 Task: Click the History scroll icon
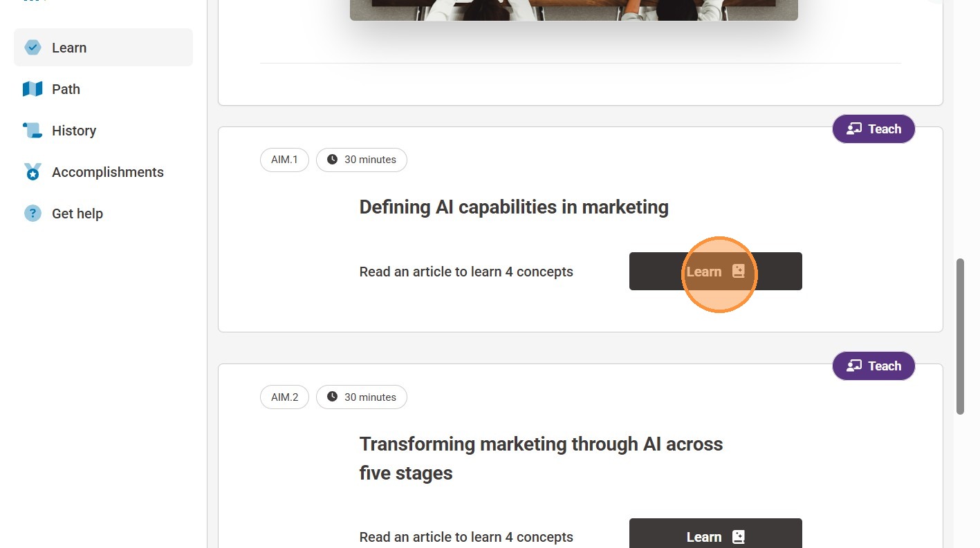click(x=33, y=131)
